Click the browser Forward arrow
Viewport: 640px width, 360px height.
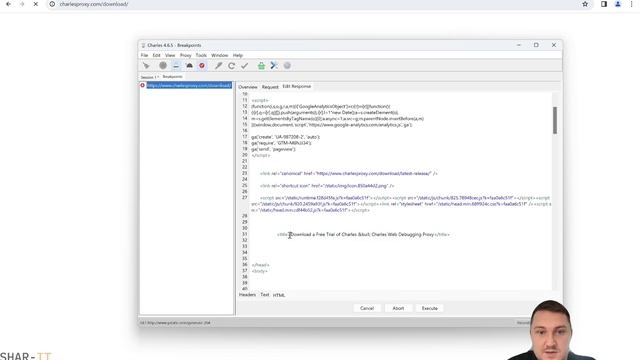pyautogui.click(x=22, y=4)
